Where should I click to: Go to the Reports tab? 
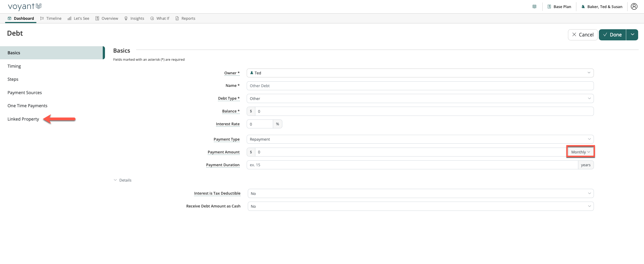point(185,18)
